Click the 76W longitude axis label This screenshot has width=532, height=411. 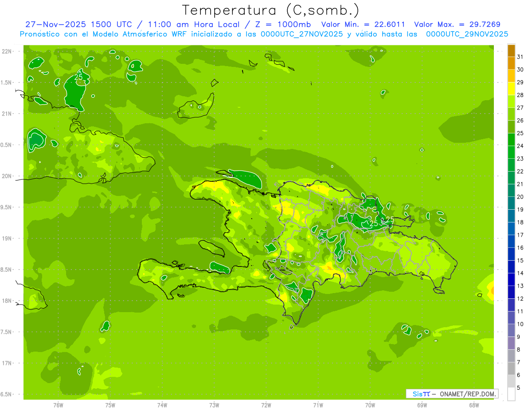point(58,405)
